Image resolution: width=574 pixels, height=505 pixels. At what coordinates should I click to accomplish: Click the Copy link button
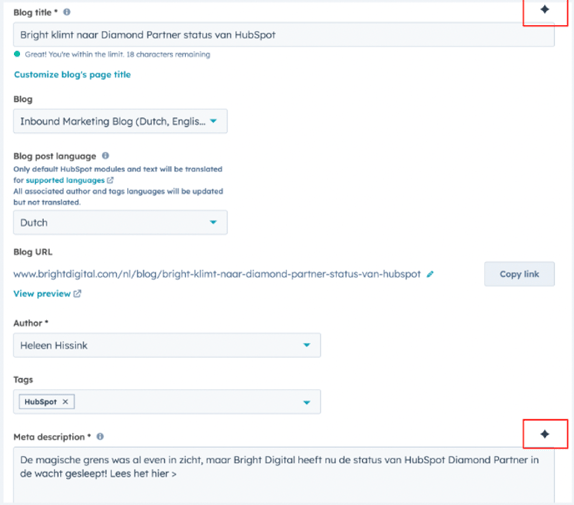coord(519,274)
